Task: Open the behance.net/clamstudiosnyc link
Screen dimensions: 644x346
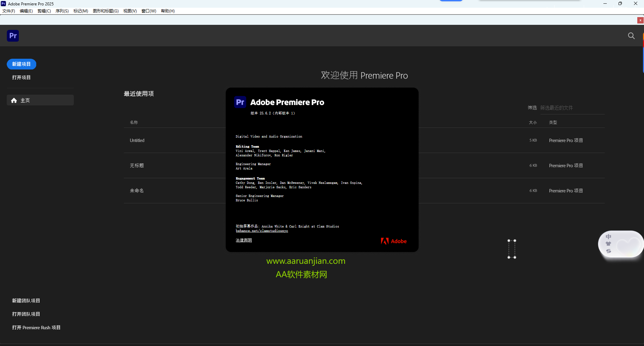Action: 262,231
